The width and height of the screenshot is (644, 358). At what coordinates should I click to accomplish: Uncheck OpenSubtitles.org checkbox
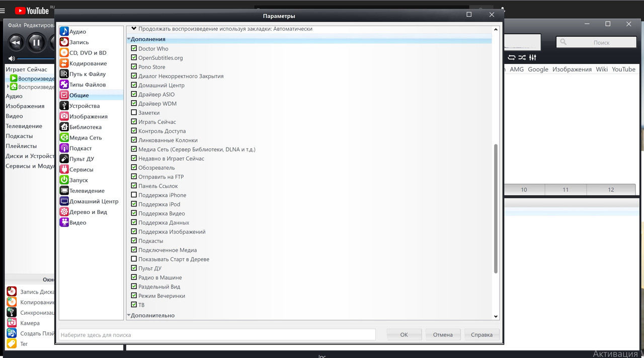134,58
